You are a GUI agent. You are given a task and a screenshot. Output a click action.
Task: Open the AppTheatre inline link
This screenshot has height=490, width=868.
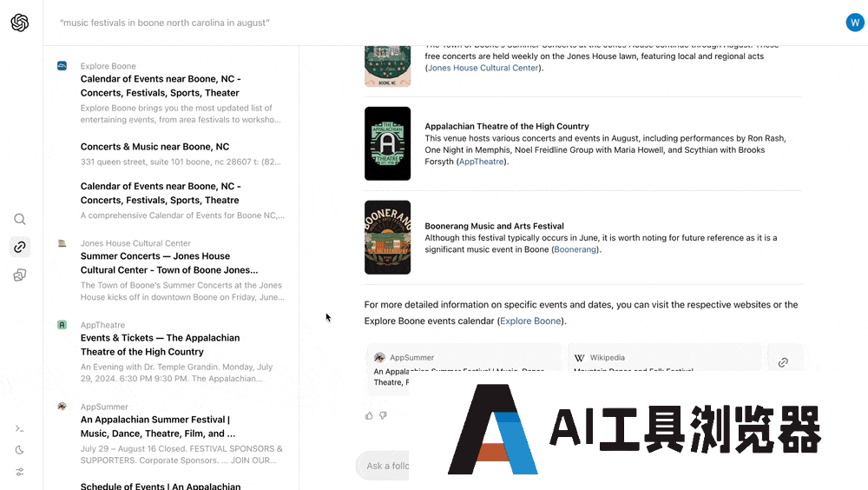481,162
